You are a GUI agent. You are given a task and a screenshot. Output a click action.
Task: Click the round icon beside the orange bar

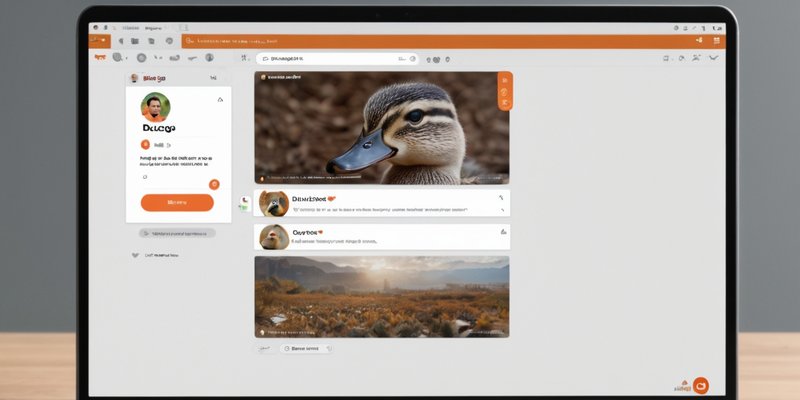(x=169, y=41)
